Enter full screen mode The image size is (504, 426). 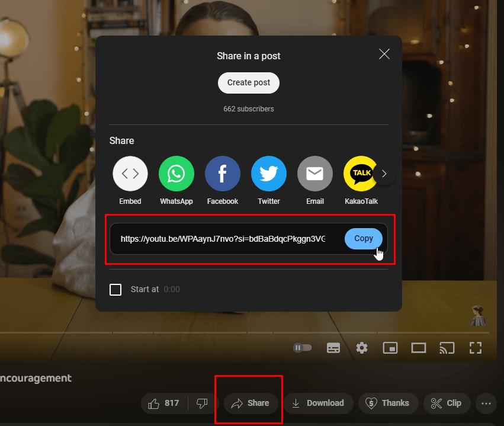[x=476, y=348]
